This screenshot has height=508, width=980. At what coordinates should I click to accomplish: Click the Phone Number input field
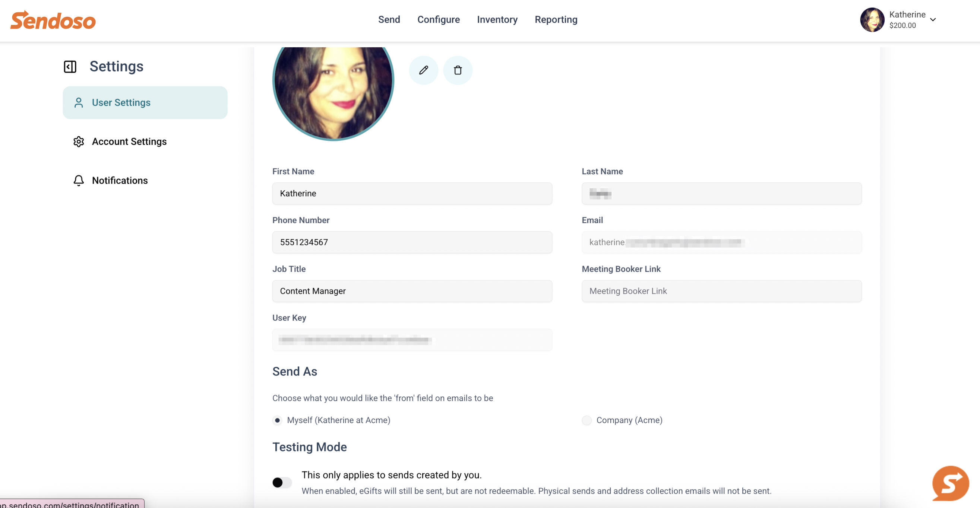[x=412, y=242]
